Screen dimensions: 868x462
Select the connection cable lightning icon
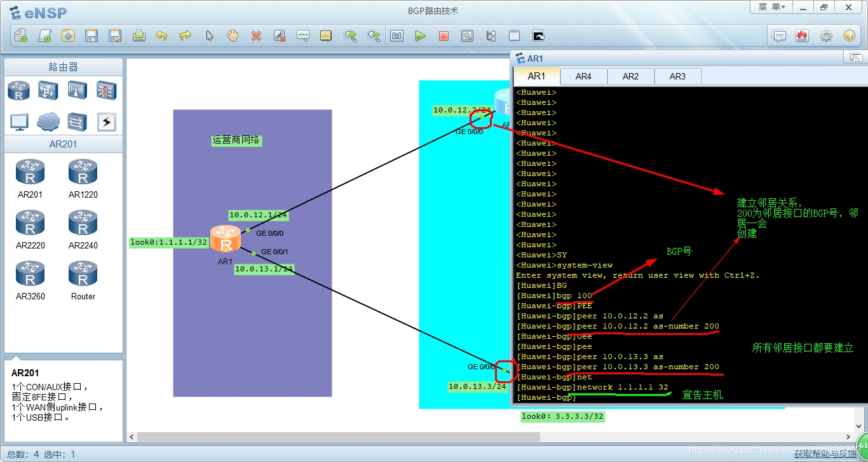point(106,121)
